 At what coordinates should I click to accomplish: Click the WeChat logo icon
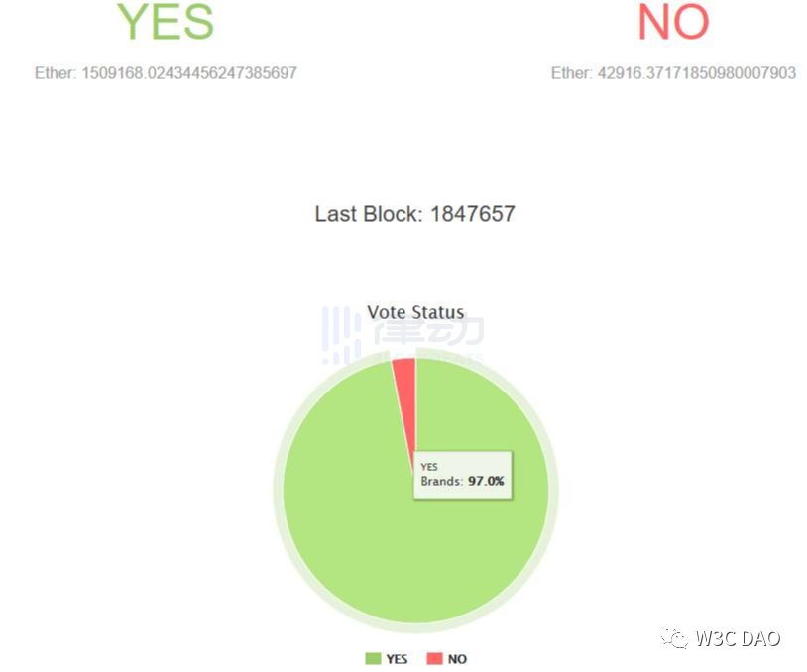675,638
